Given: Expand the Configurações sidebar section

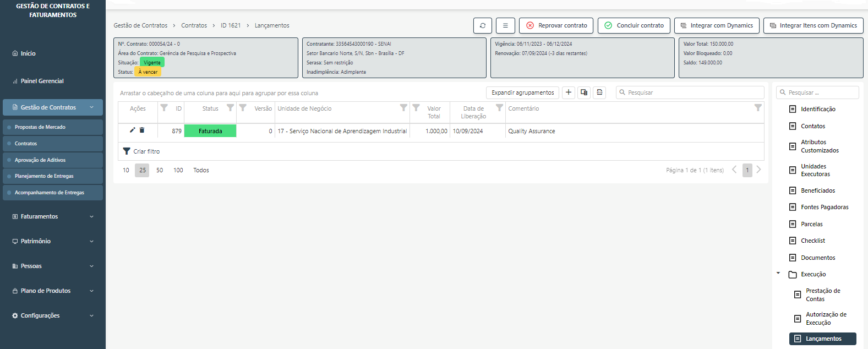Looking at the screenshot, I should tap(53, 315).
